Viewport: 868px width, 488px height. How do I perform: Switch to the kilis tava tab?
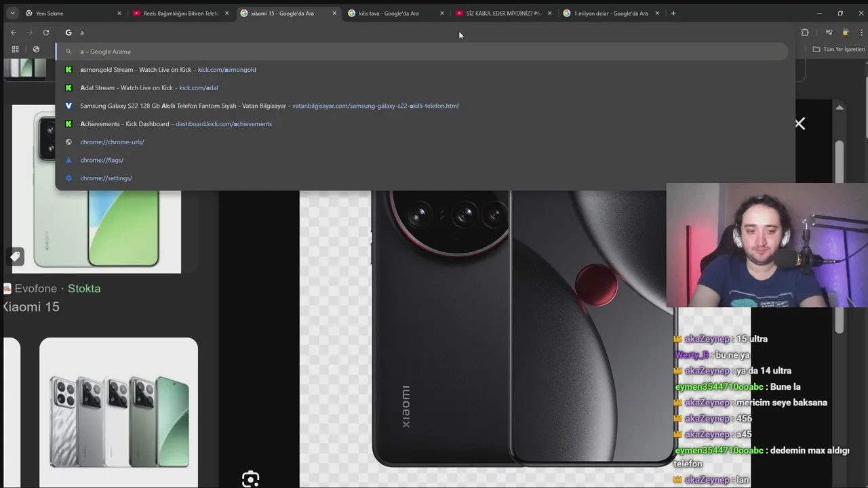click(395, 13)
